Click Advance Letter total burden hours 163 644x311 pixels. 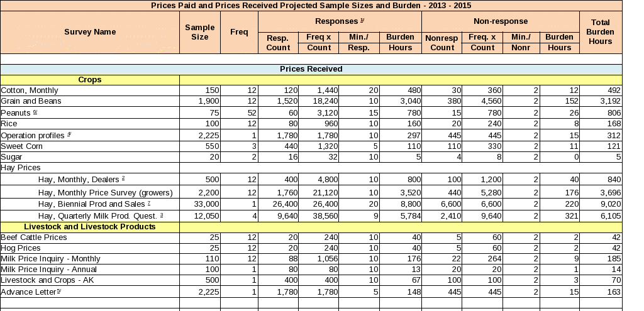click(x=614, y=292)
